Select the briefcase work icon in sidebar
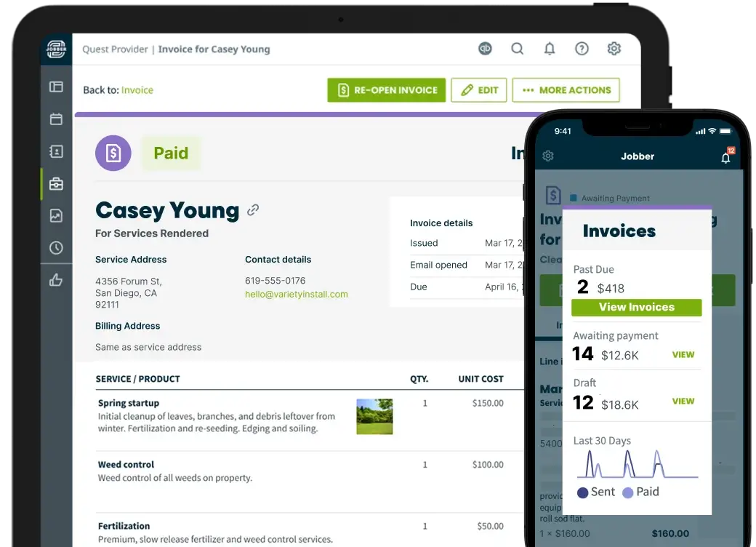Screen dimensions: 756x547 56,184
